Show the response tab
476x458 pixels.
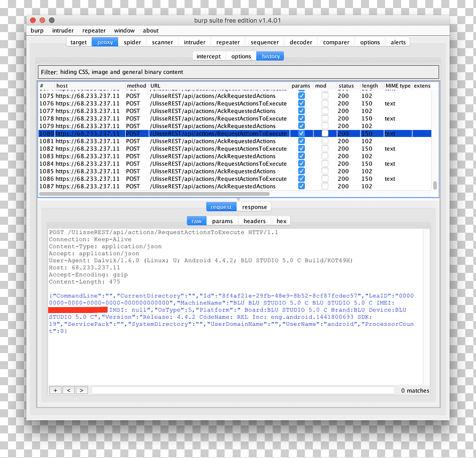point(255,207)
